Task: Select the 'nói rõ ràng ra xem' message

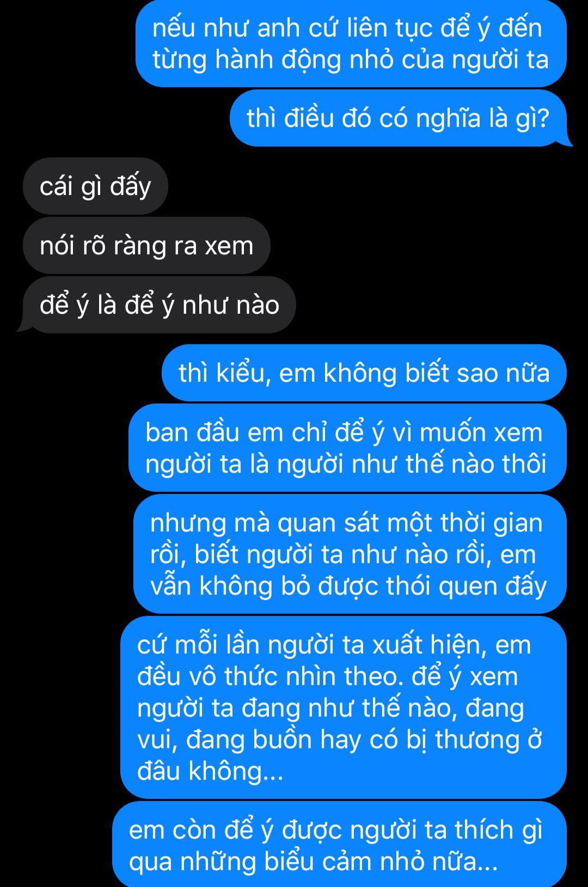Action: [146, 246]
